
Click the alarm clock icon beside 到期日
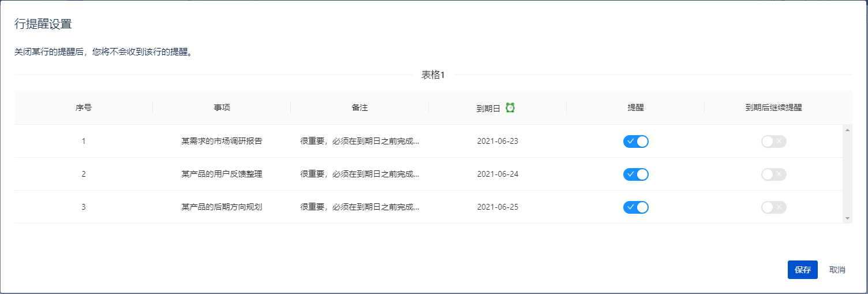click(x=510, y=107)
